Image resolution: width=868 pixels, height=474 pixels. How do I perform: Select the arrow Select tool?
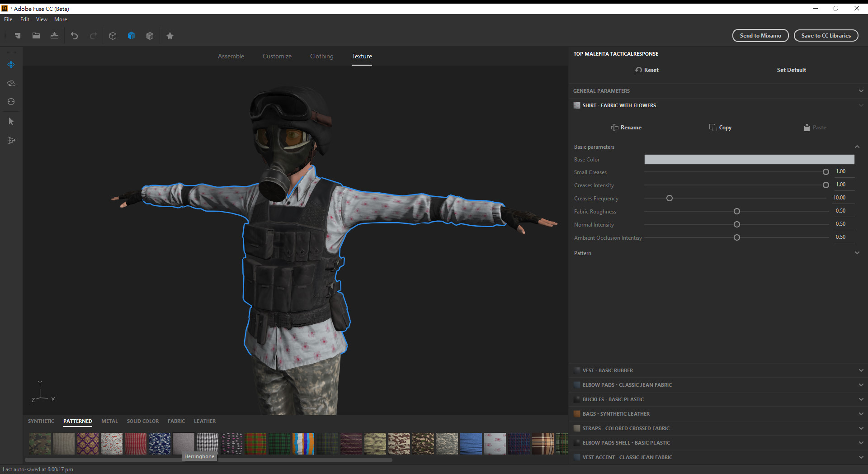pyautogui.click(x=11, y=121)
